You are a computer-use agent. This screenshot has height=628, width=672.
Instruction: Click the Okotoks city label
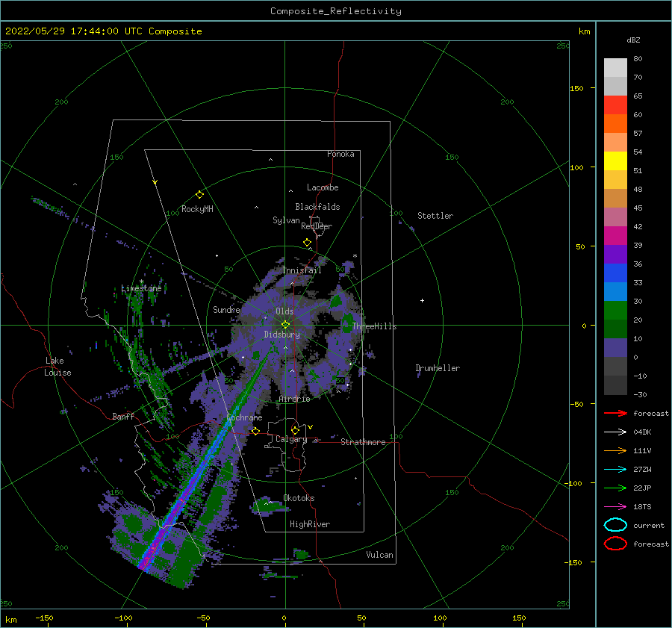(x=299, y=498)
